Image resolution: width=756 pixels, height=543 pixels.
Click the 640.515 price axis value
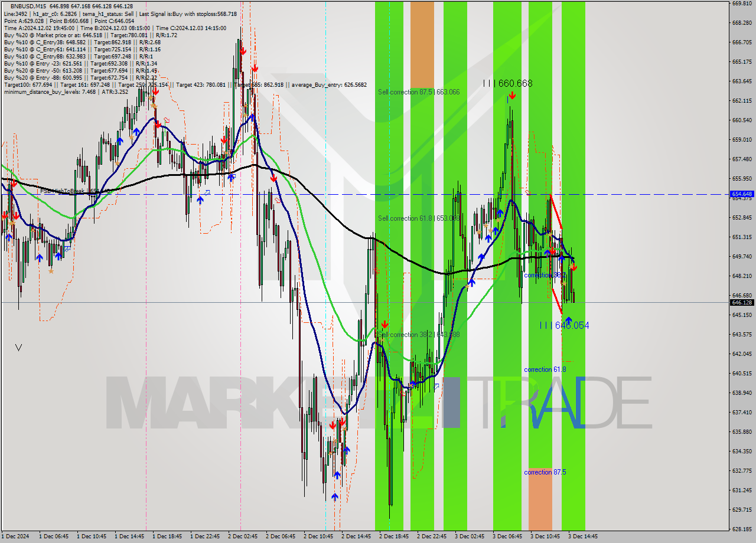[742, 373]
